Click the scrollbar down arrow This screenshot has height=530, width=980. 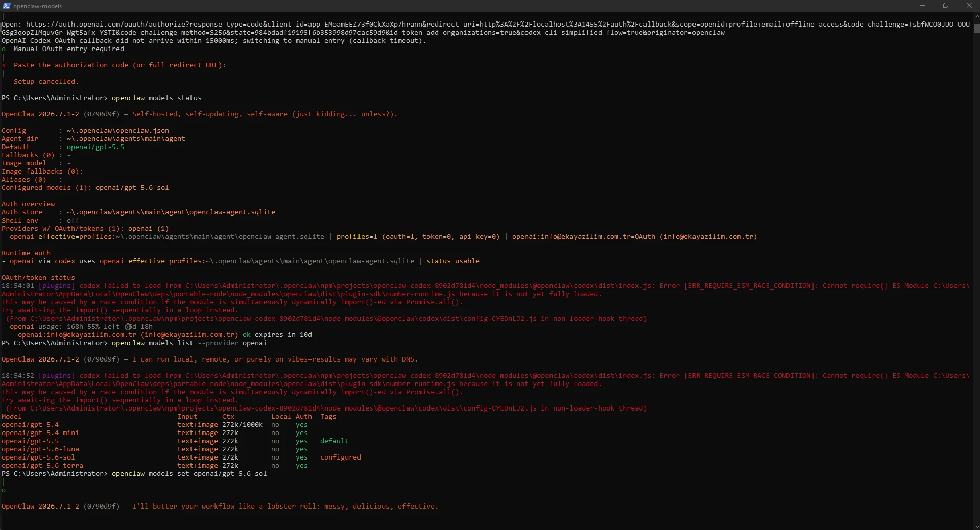[x=976, y=526]
